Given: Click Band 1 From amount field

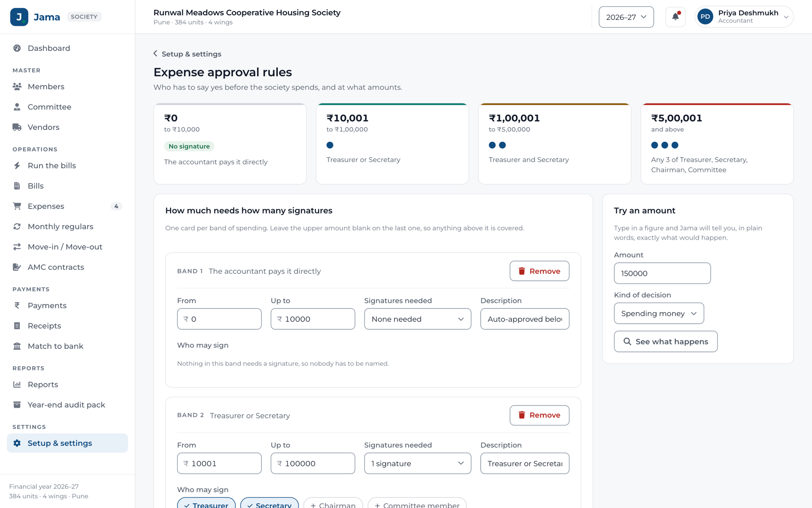Looking at the screenshot, I should pos(219,319).
